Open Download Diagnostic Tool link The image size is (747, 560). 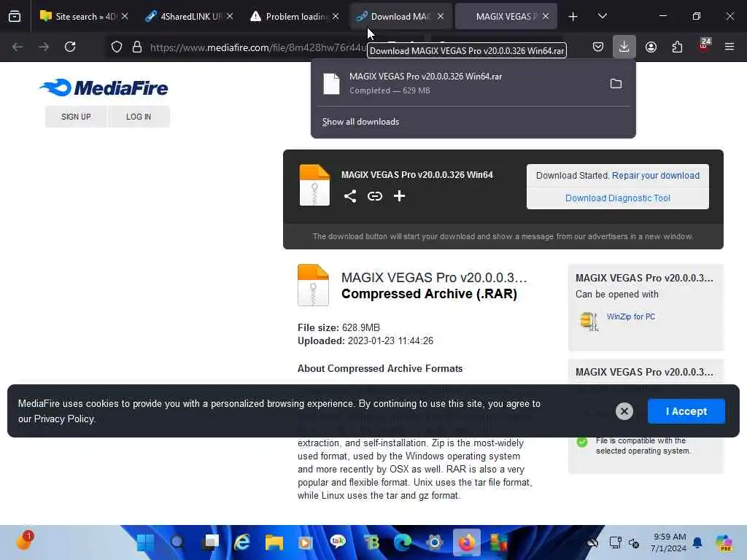coord(617,198)
